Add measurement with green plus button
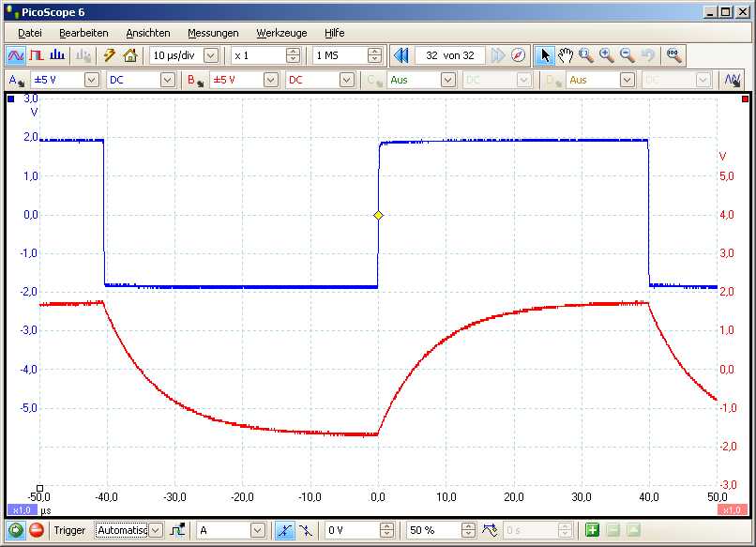Viewport: 756px width, 547px height. (x=592, y=531)
